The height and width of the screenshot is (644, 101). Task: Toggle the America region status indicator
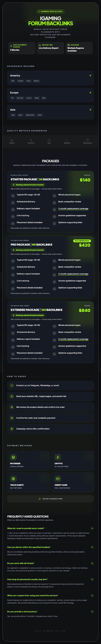(x=90, y=75)
